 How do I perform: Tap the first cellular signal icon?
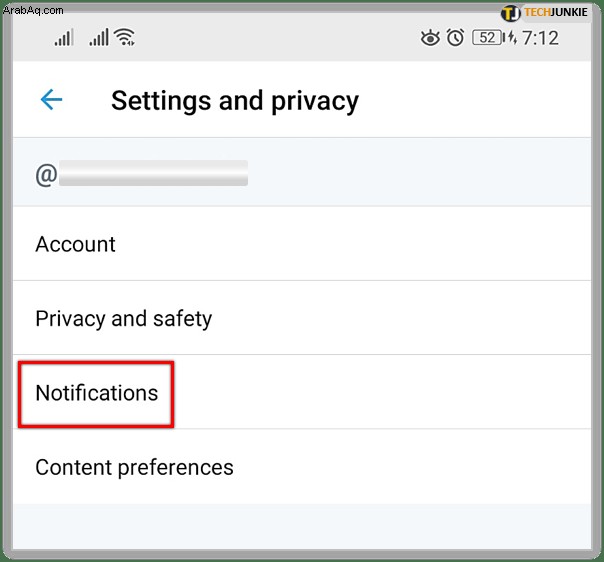coord(64,38)
